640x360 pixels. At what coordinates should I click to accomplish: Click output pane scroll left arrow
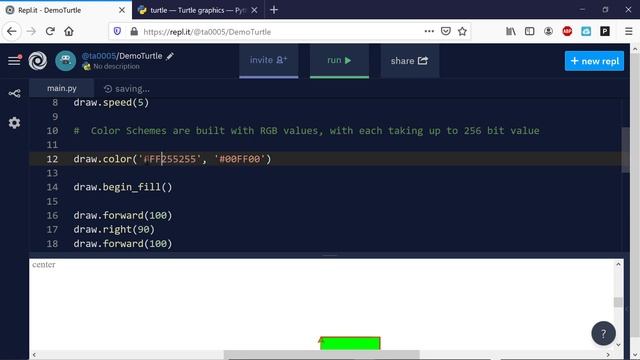(34, 355)
